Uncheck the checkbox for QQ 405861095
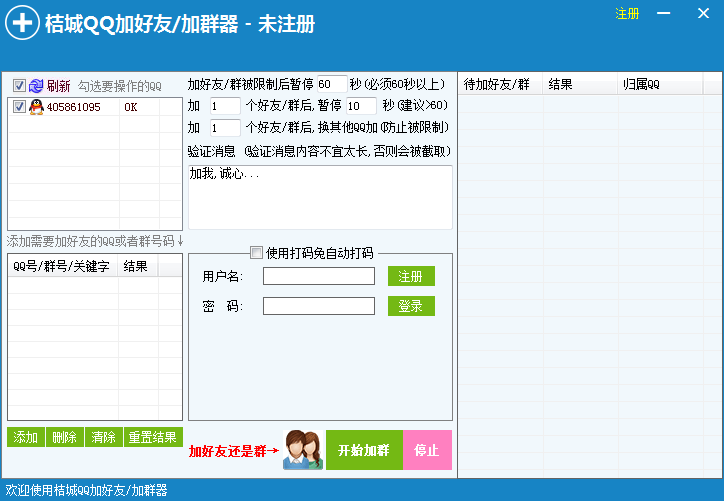The width and height of the screenshot is (724, 501). 19,107
